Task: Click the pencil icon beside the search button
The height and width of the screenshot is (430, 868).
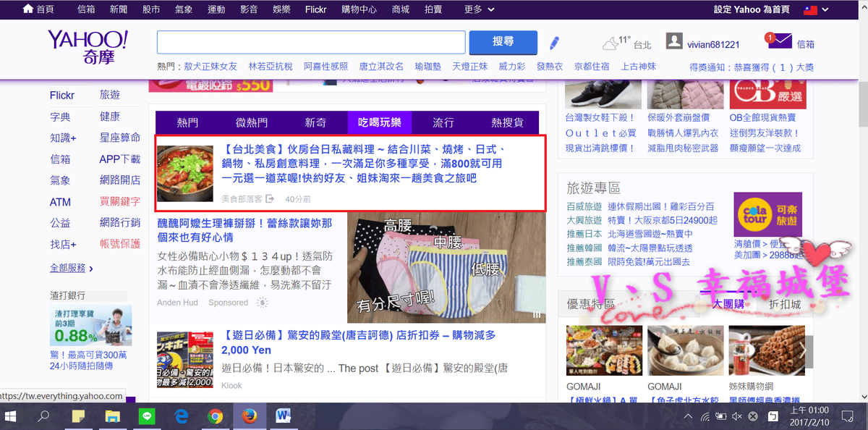Action: [555, 43]
